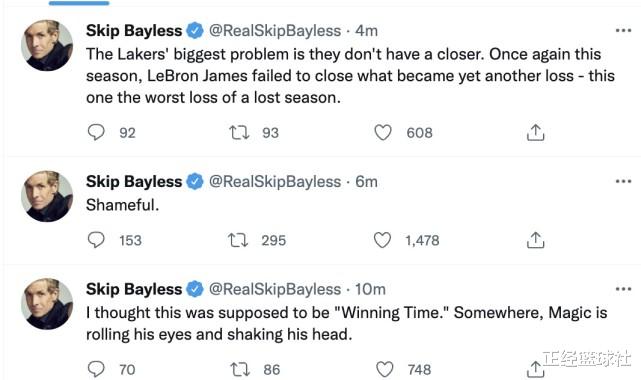The height and width of the screenshot is (380, 641).
Task: Retweet the Lakers closer tweet
Action: 239,132
